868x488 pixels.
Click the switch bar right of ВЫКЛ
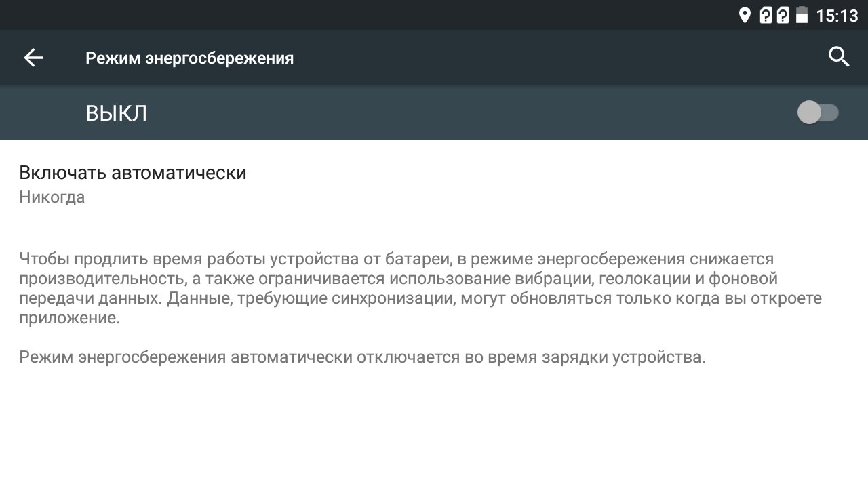(475, 113)
